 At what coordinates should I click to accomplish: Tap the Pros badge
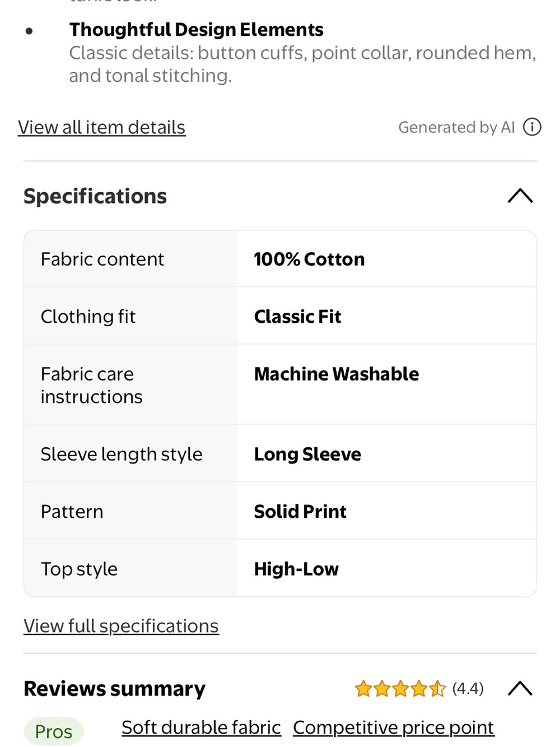tap(54, 731)
